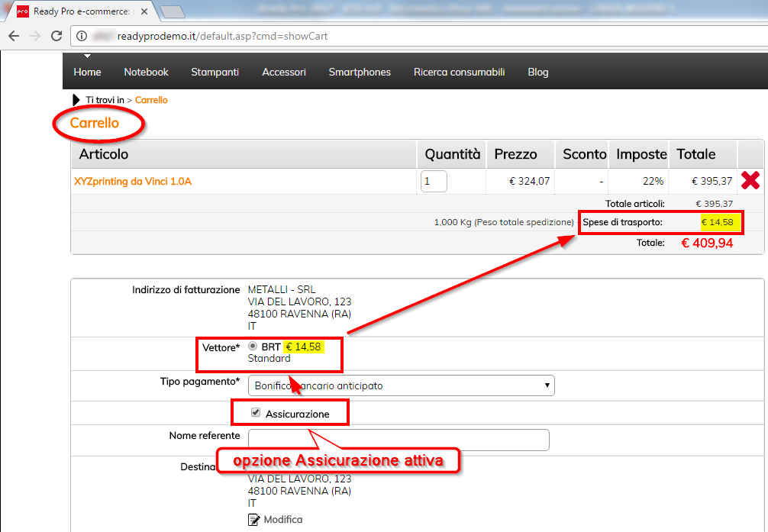Select the BRT carrier radio button
This screenshot has height=532, width=768.
(253, 346)
